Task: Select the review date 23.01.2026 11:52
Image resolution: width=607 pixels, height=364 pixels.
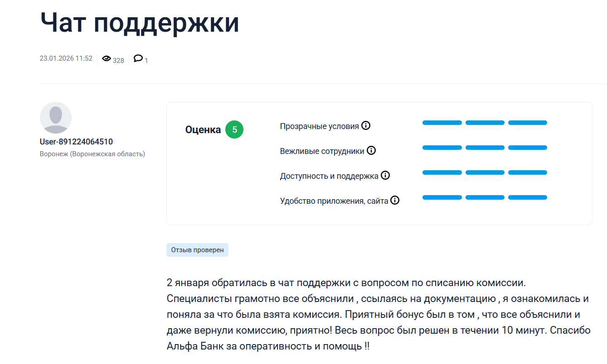Action: pos(66,58)
